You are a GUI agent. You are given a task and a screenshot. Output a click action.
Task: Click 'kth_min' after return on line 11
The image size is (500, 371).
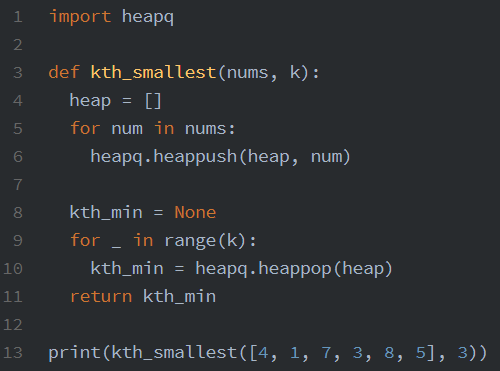(179, 296)
